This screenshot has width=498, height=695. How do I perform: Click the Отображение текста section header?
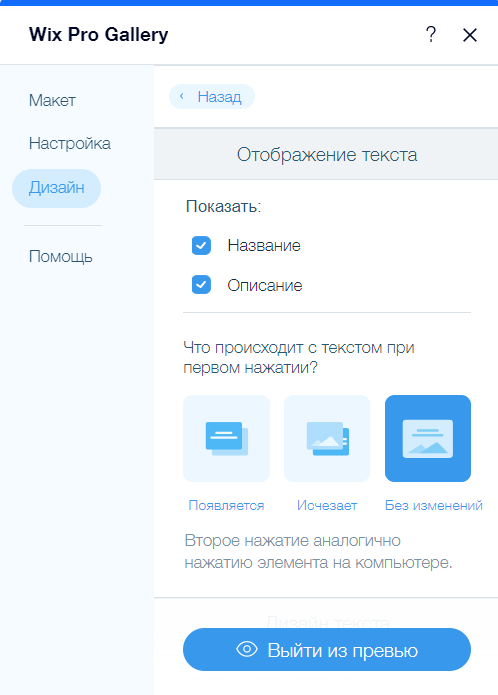(x=327, y=155)
